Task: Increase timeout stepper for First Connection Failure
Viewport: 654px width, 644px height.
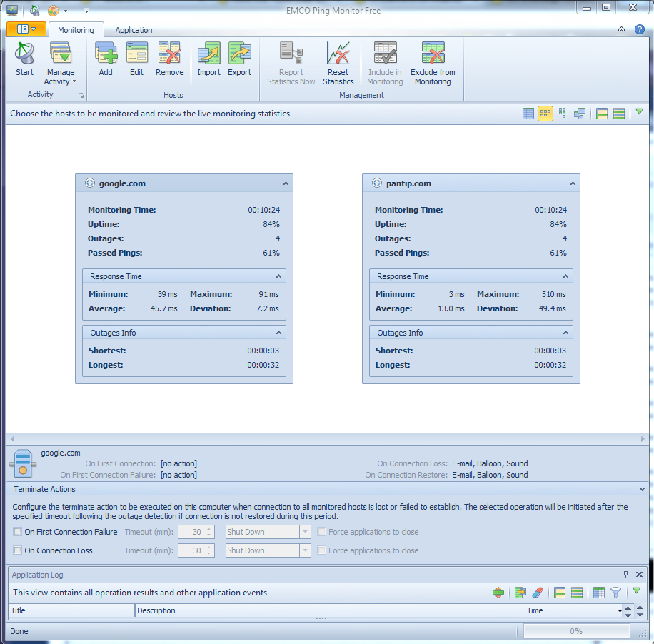Action: (209, 529)
